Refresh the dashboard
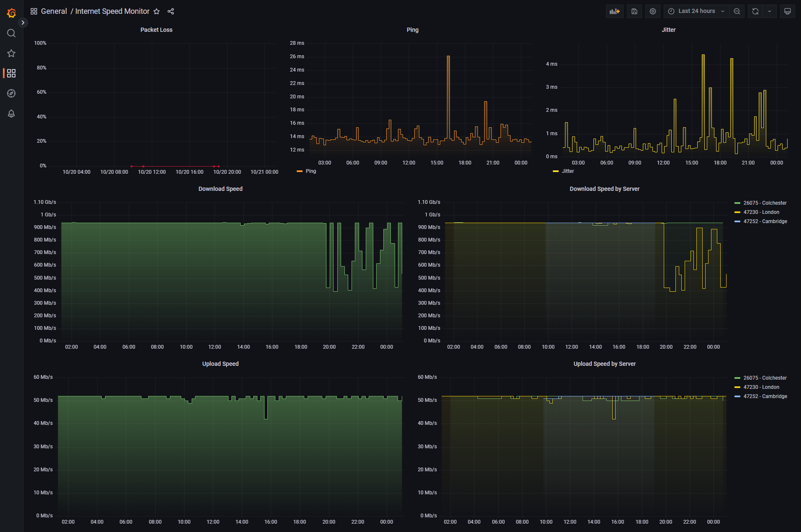 click(x=755, y=11)
